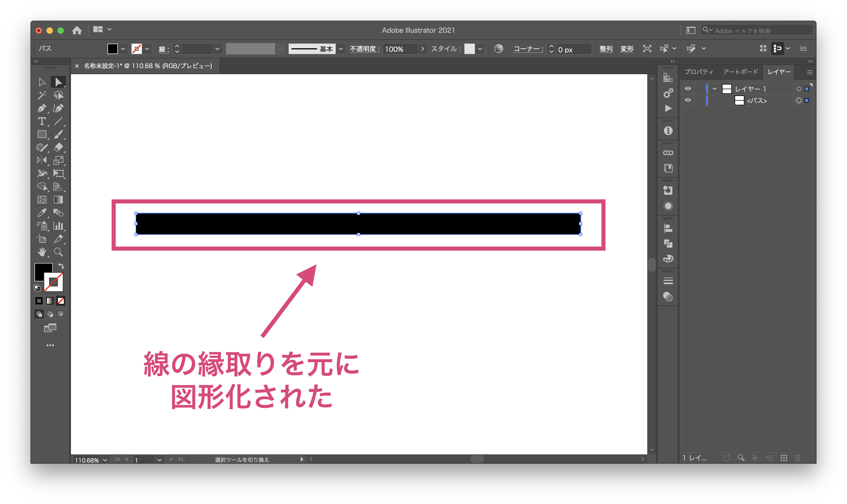Select the Shaper tool
This screenshot has height=504, width=847.
pos(42,147)
